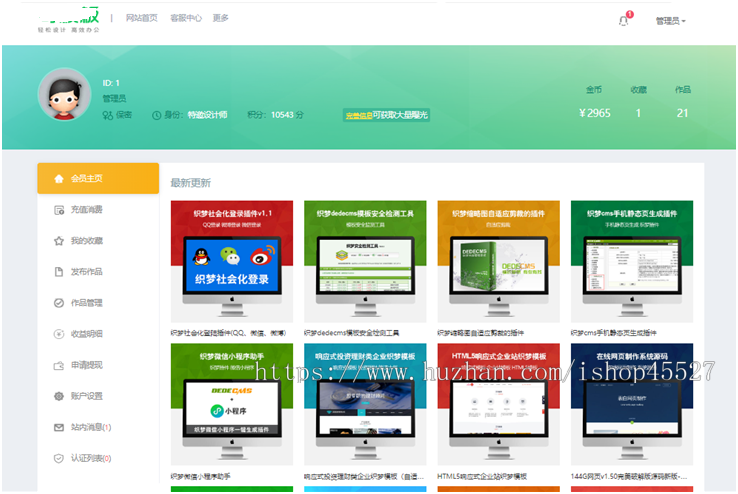
Task: Open the 织梦dedecms模板安全检测工具 thumbnail
Action: [x=365, y=261]
